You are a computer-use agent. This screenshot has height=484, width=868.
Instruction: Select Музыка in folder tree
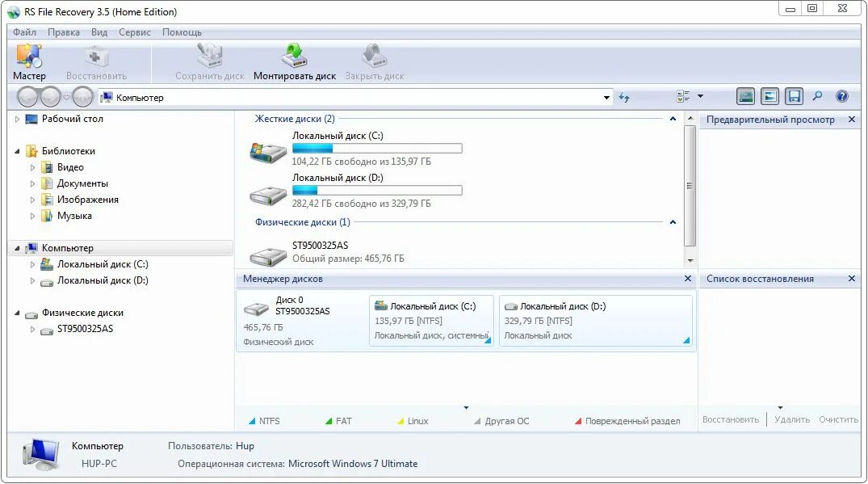pyautogui.click(x=74, y=216)
